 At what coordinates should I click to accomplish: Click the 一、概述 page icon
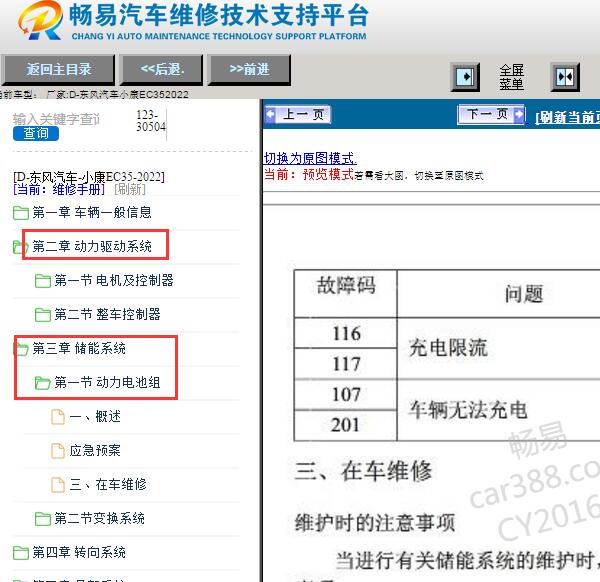pyautogui.click(x=58, y=417)
